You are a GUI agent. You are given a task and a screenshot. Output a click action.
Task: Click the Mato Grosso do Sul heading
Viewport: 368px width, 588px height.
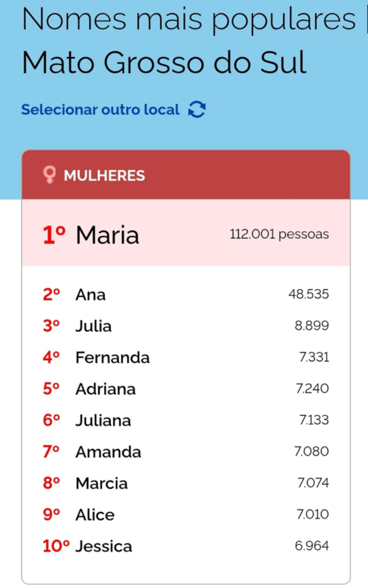coord(164,63)
